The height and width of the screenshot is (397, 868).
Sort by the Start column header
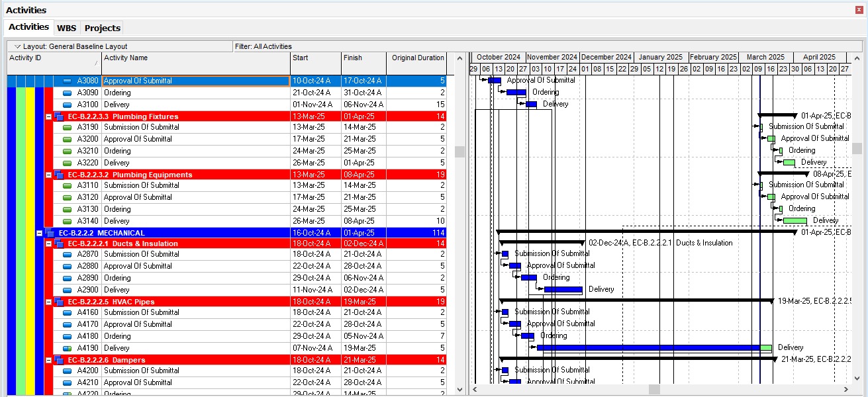[x=316, y=64]
